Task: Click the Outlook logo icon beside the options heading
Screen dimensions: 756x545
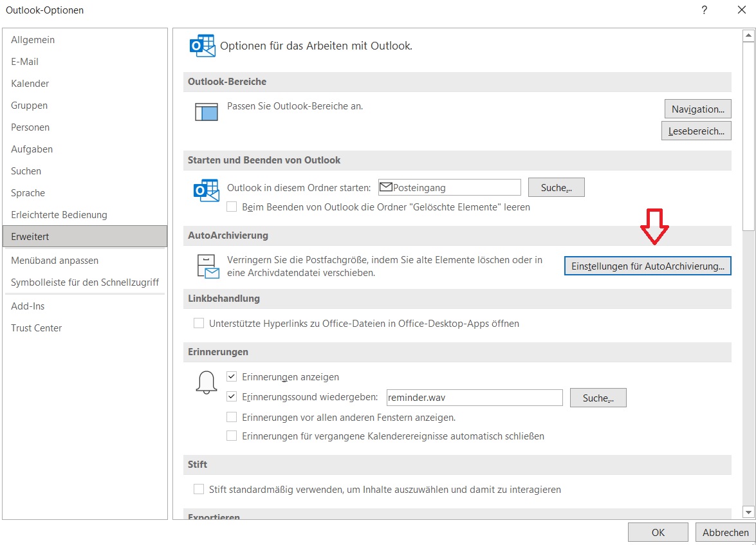Action: pyautogui.click(x=203, y=46)
